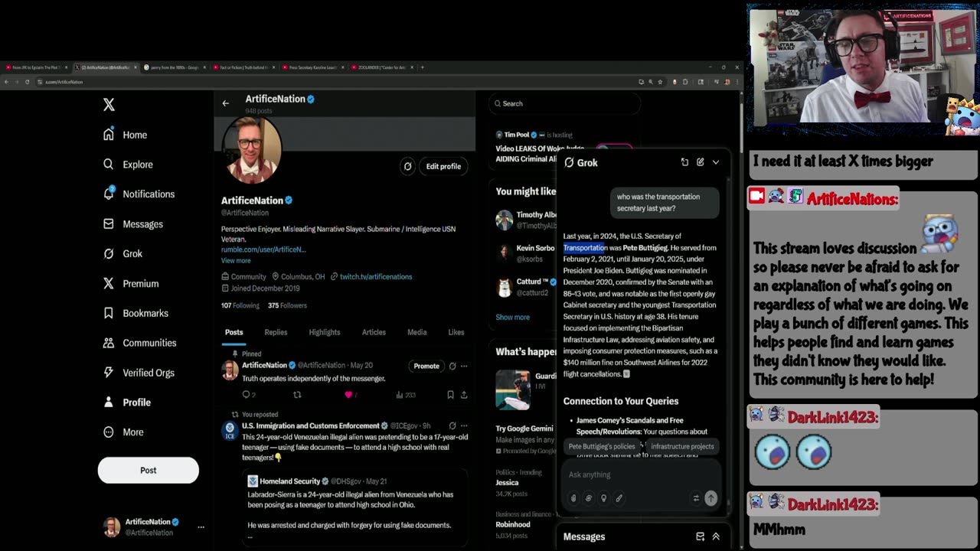Click the share icon on the pinned post
The width and height of the screenshot is (980, 551).
(464, 395)
